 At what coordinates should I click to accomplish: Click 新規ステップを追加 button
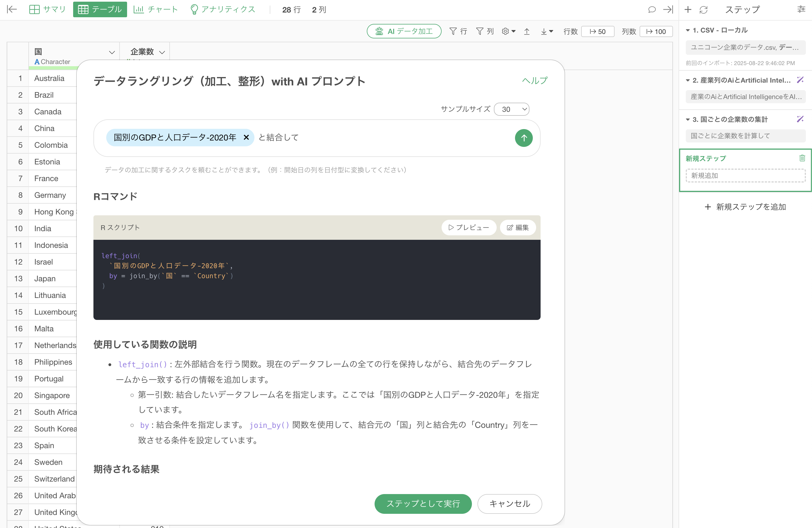click(746, 207)
